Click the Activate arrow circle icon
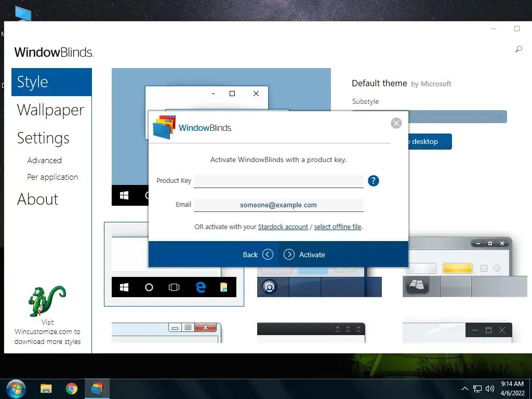The width and height of the screenshot is (532, 399). 289,254
